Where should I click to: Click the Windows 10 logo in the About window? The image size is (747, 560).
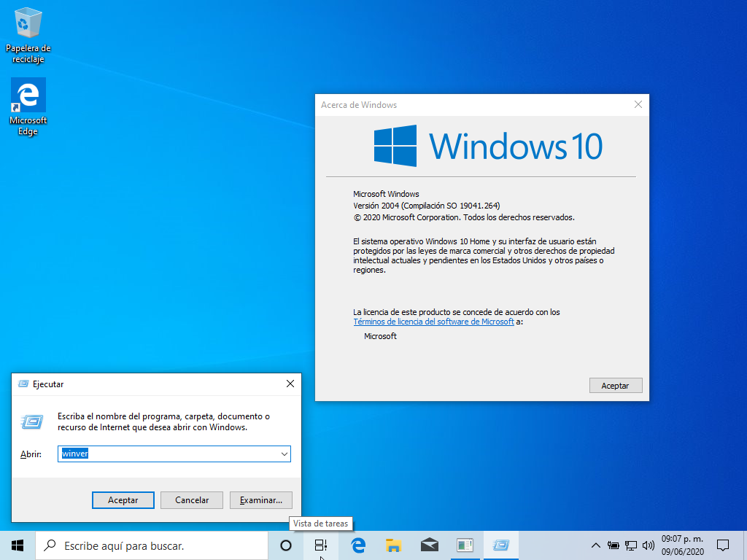click(x=488, y=146)
